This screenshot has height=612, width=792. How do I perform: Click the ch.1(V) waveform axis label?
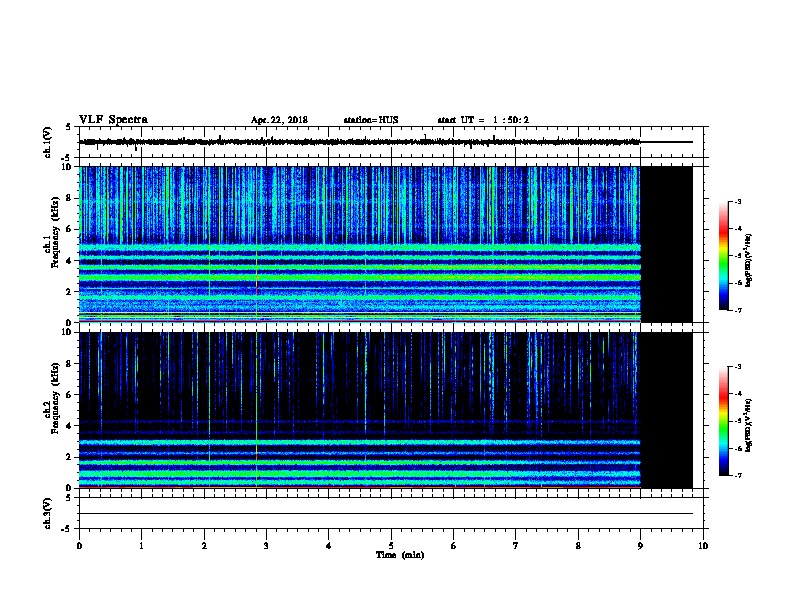47,142
